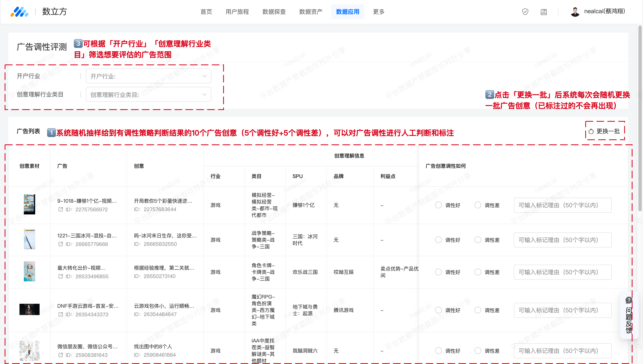
Task: Click the 更换一批 refresh button
Action: point(605,131)
